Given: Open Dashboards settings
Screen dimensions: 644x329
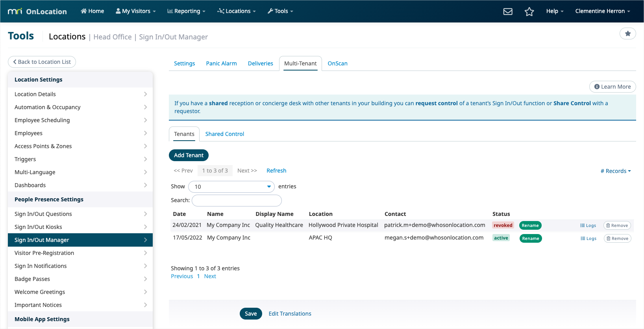Looking at the screenshot, I should pyautogui.click(x=80, y=185).
